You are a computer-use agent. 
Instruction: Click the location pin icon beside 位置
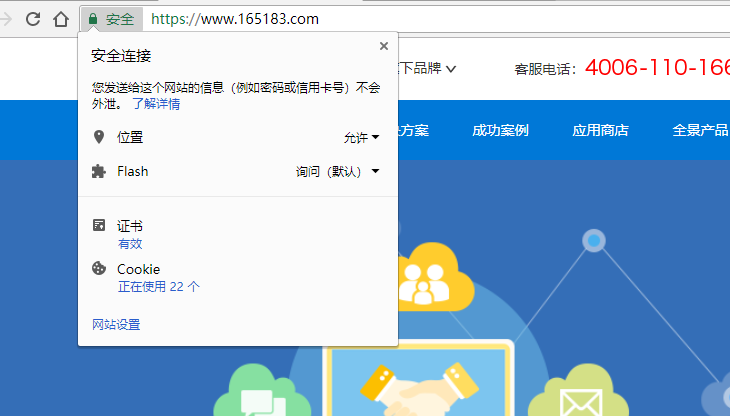point(98,137)
